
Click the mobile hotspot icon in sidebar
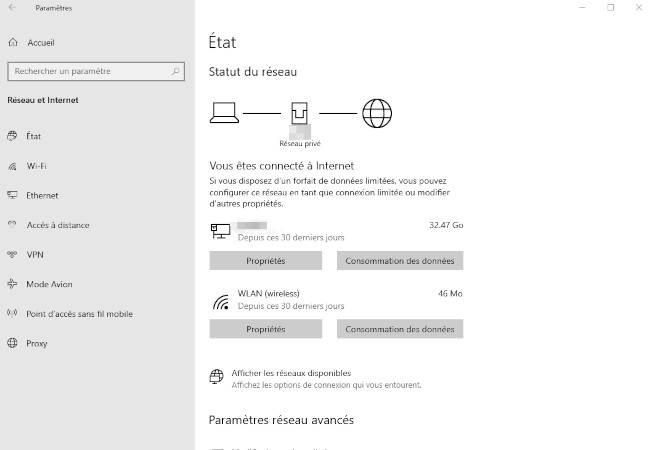pos(12,313)
